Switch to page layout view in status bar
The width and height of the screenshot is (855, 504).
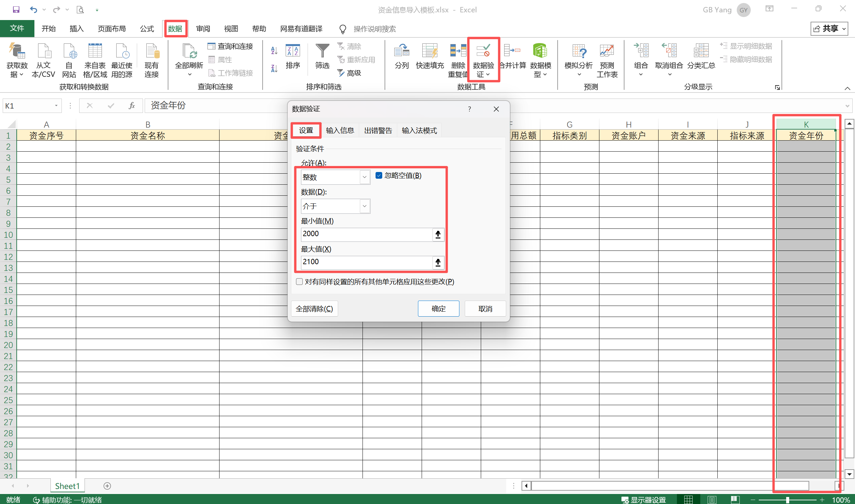pyautogui.click(x=712, y=500)
